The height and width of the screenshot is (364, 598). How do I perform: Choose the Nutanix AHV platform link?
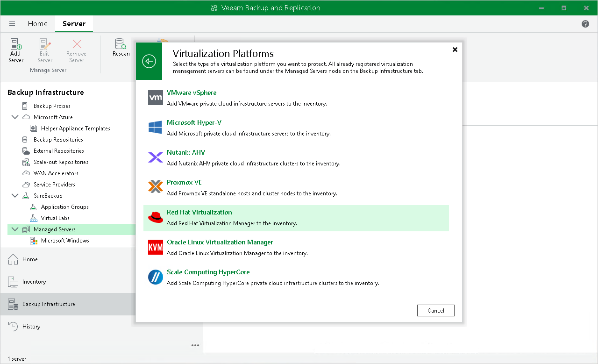(186, 153)
